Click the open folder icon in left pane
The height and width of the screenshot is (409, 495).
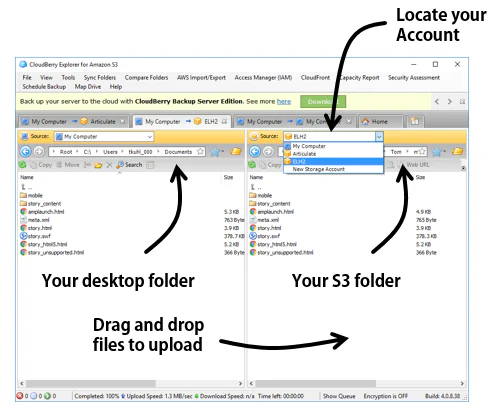point(236,152)
